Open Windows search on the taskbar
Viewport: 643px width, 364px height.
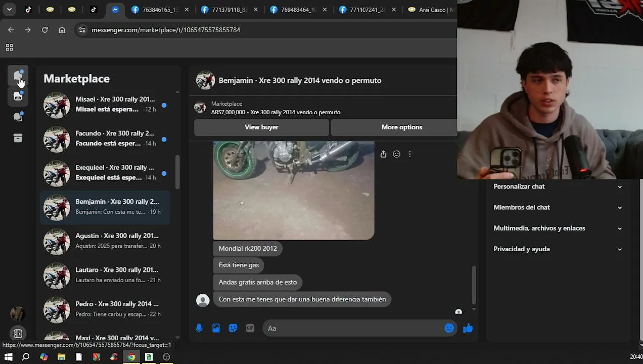[26, 357]
